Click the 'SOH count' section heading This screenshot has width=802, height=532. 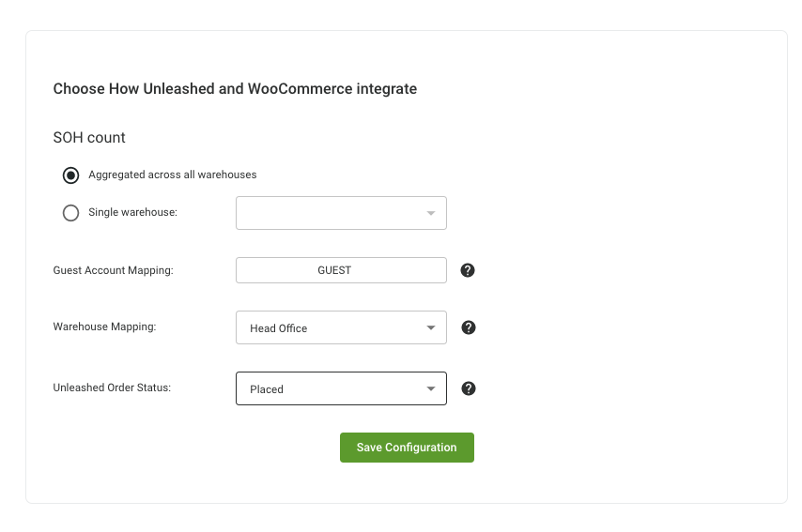click(x=89, y=138)
